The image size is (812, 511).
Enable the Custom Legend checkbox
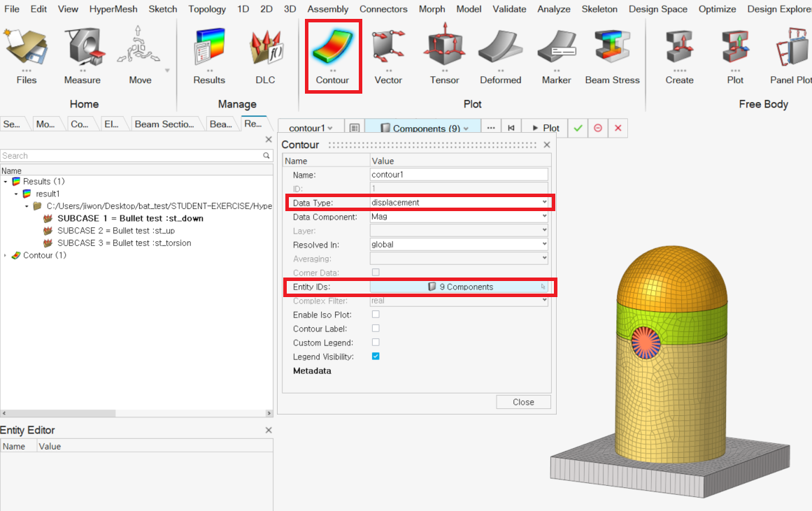tap(376, 343)
